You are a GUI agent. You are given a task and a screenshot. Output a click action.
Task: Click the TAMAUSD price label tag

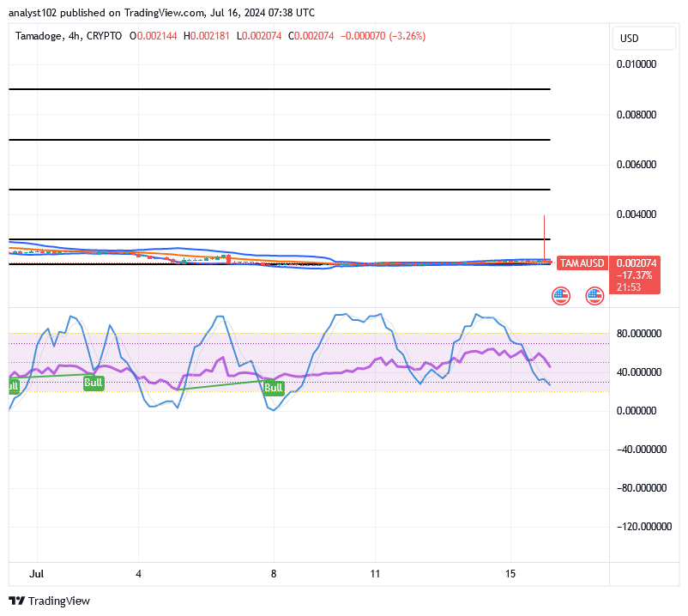click(582, 263)
